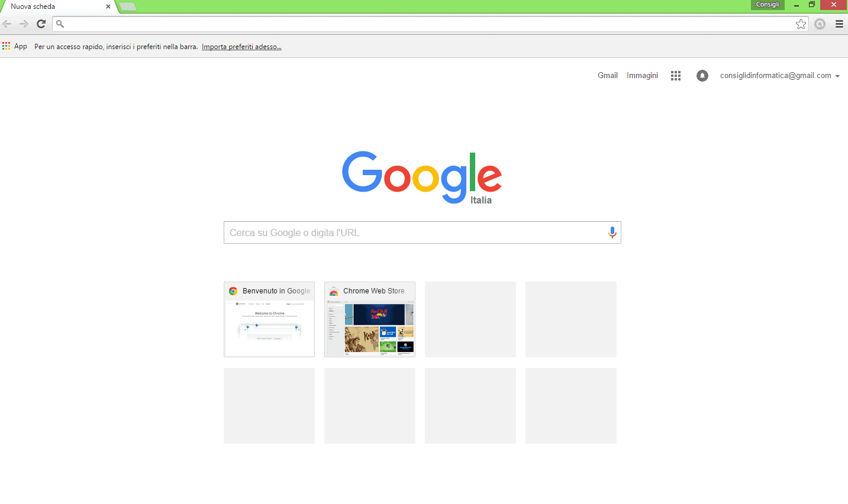This screenshot has width=848, height=504.
Task: Click the Consigli profile button
Action: [768, 5]
